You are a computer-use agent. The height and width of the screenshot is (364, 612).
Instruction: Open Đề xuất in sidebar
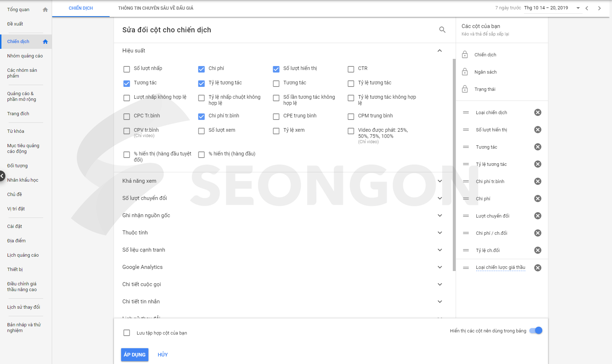click(x=15, y=24)
